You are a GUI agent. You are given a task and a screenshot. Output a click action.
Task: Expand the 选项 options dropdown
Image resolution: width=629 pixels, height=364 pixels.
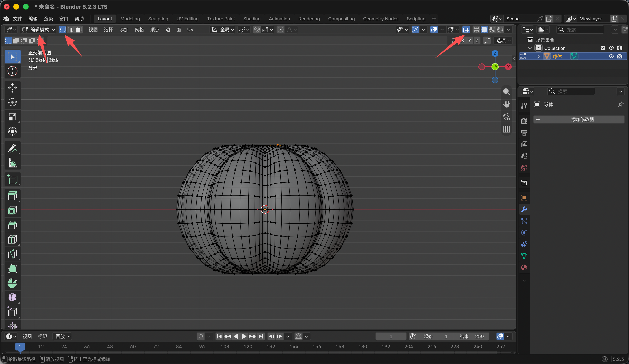503,40
